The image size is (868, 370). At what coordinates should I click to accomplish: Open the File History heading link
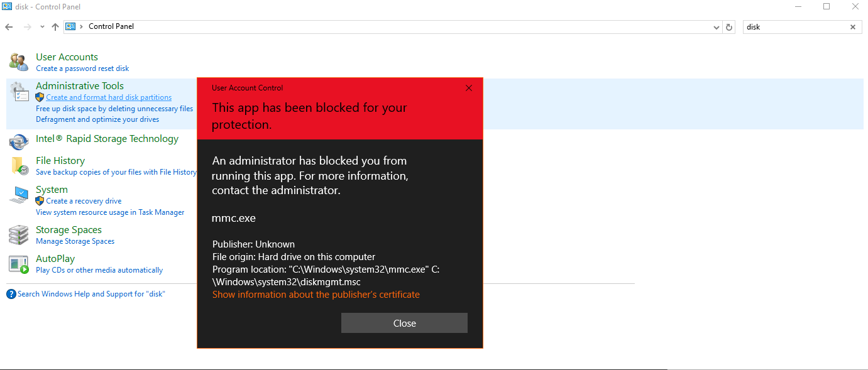click(60, 161)
